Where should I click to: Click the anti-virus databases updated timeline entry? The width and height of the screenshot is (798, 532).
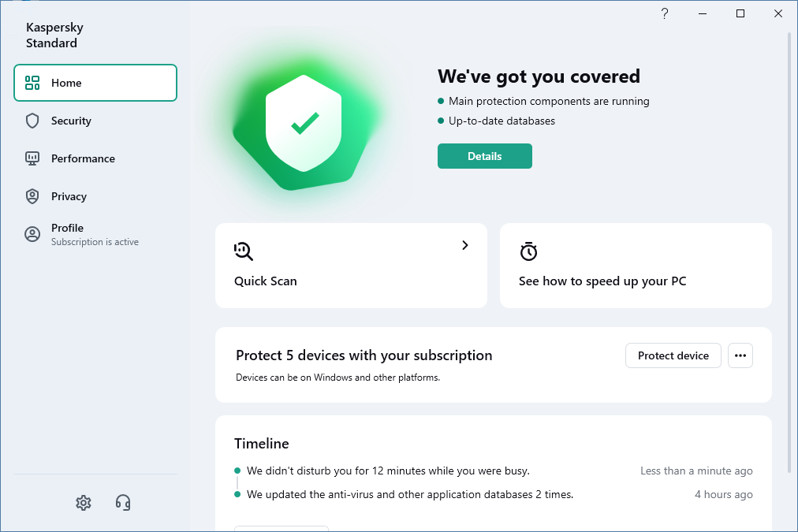coord(410,494)
